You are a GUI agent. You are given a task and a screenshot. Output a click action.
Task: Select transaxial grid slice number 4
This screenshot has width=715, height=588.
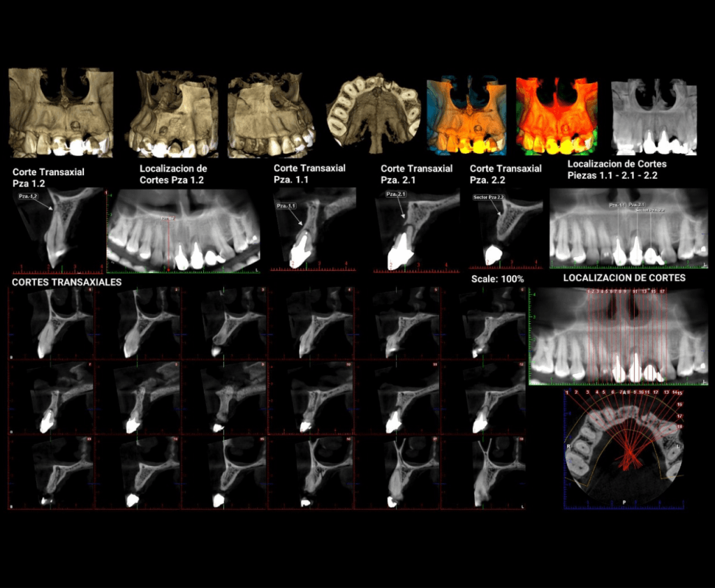(311, 323)
